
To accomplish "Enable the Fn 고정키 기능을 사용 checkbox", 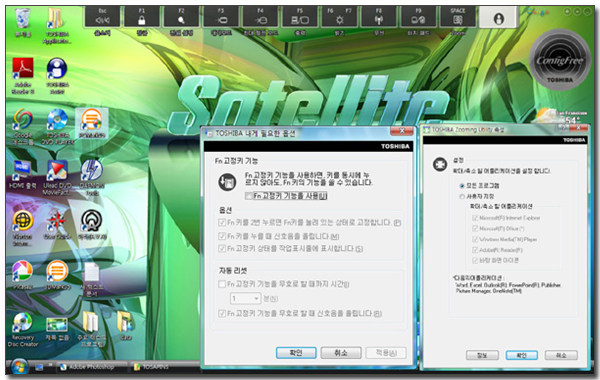I will (248, 196).
